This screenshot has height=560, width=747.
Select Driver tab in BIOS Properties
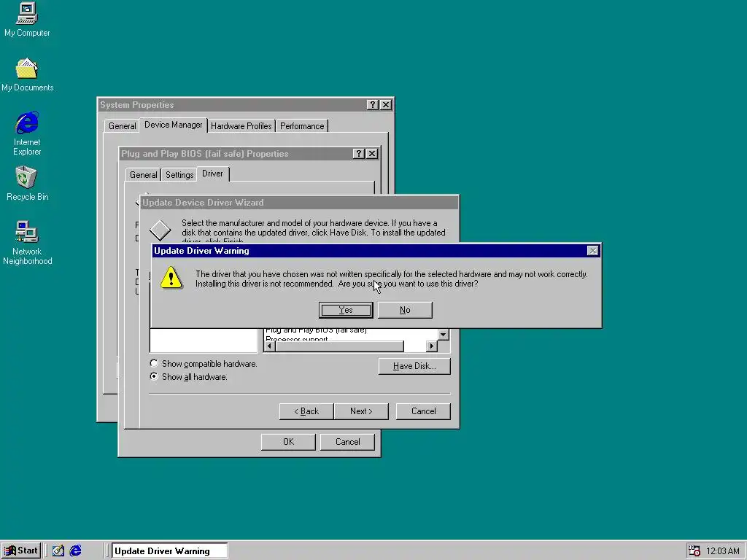coord(212,174)
